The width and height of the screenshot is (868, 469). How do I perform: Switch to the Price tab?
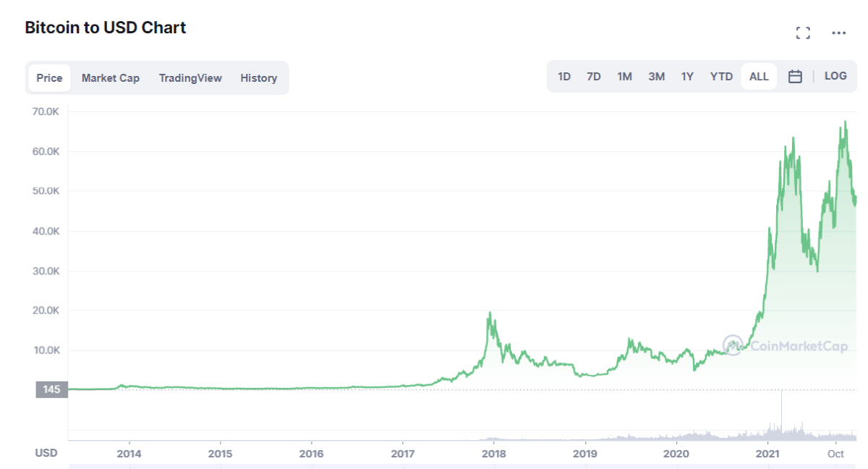(x=49, y=78)
